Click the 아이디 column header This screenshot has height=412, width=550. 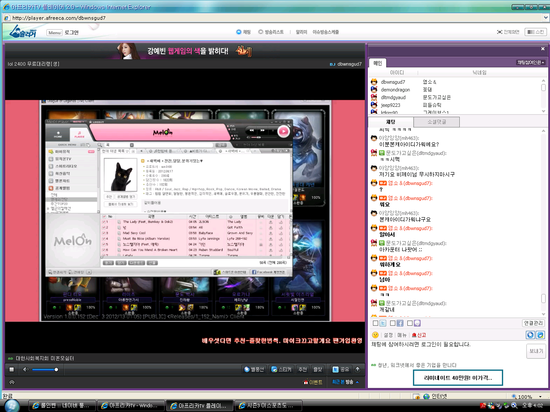[x=397, y=73]
